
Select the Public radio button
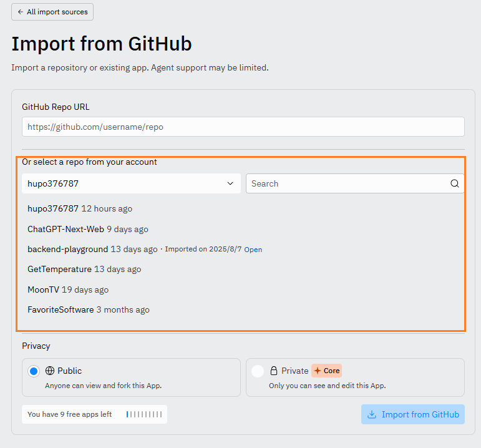34,371
